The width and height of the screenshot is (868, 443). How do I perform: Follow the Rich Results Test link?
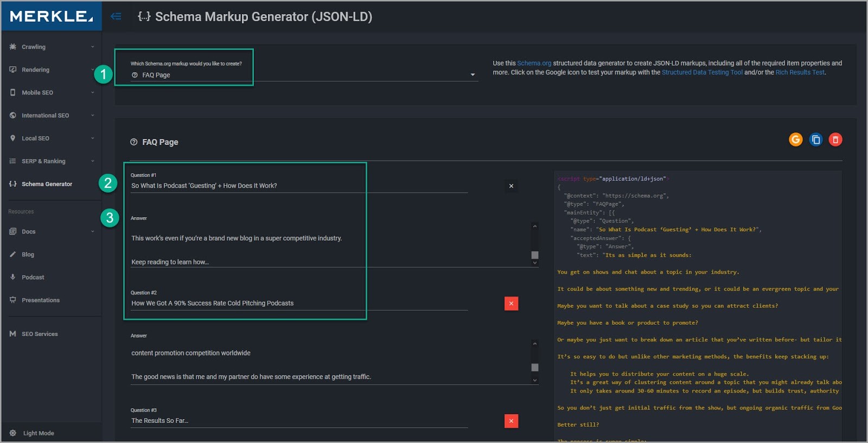pyautogui.click(x=800, y=72)
